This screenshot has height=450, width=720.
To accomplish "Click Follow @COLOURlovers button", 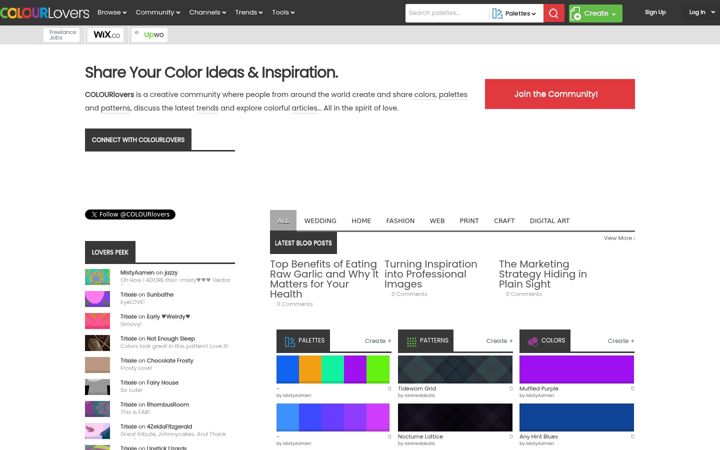I will click(130, 214).
